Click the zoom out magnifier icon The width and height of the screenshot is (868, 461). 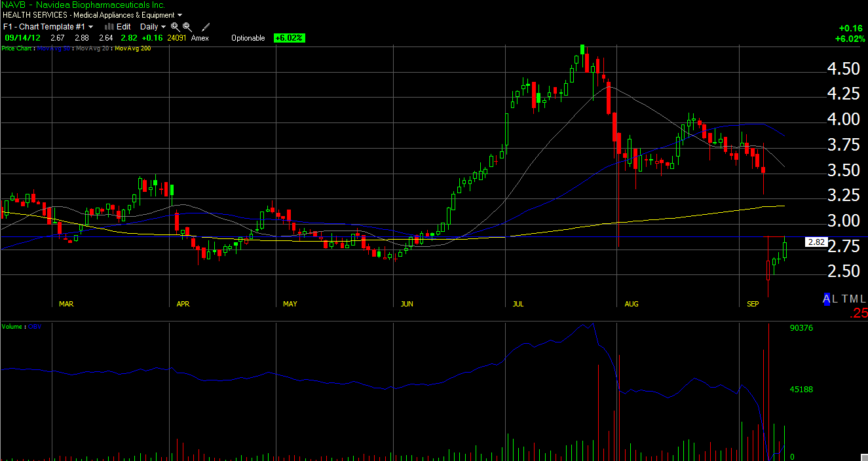(x=187, y=27)
